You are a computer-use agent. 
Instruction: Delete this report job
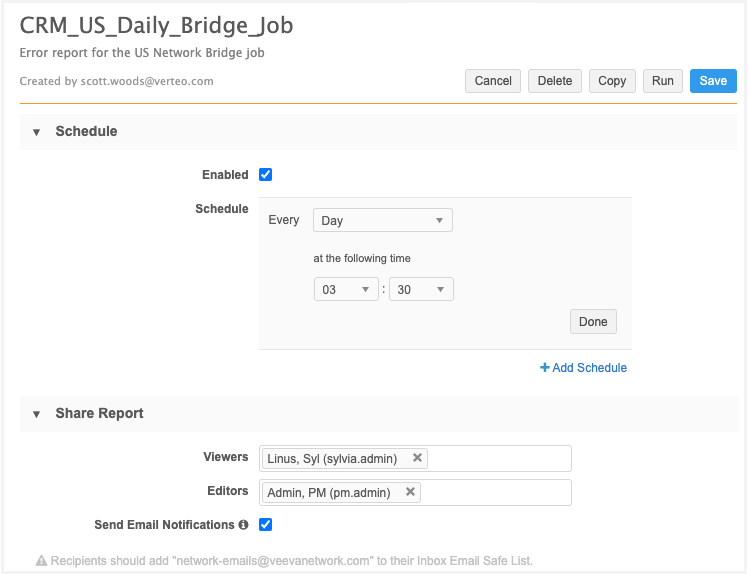(x=555, y=81)
